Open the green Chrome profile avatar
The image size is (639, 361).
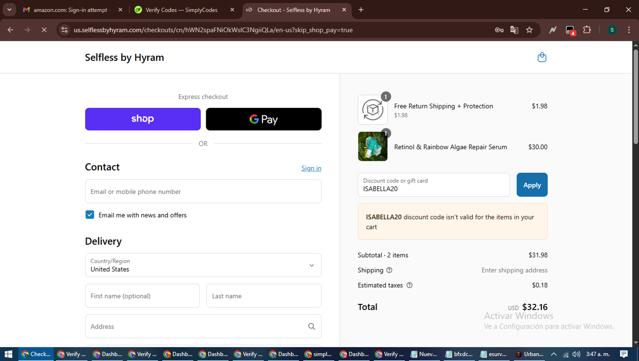coord(612,30)
